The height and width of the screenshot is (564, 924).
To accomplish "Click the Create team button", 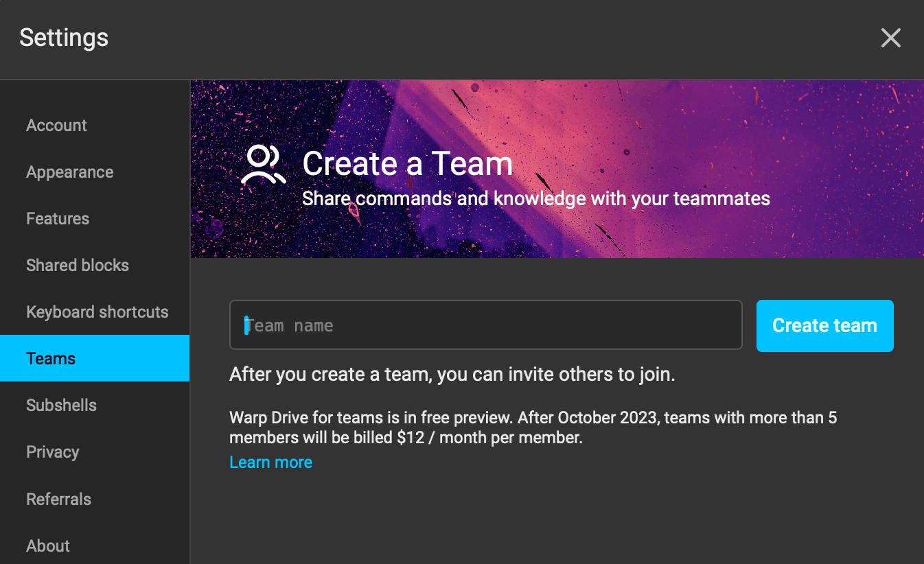I will [824, 326].
